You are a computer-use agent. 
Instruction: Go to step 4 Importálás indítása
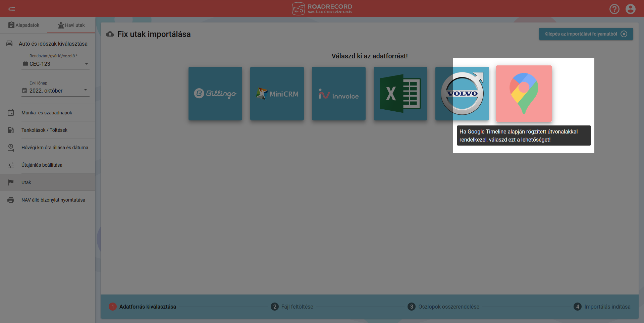(x=602, y=307)
